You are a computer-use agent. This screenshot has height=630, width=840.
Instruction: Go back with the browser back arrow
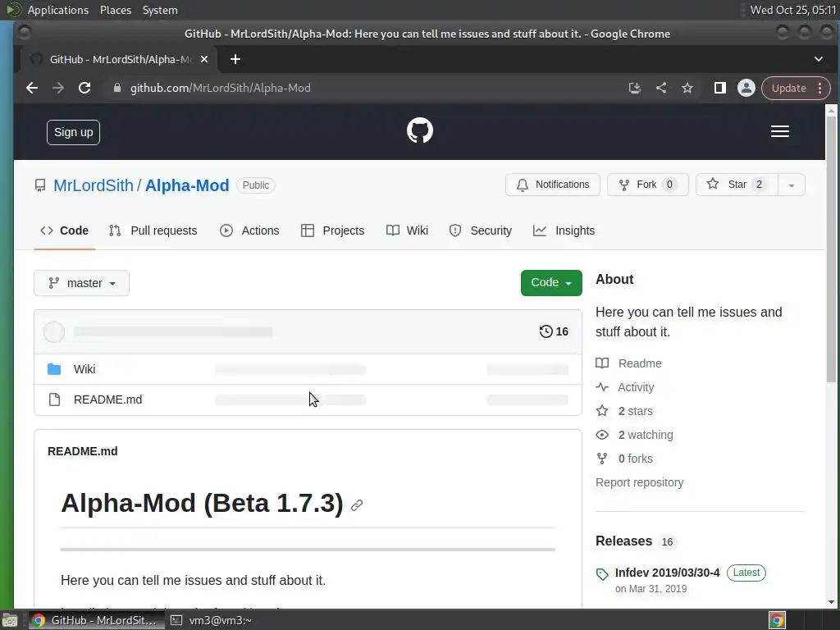pos(32,88)
